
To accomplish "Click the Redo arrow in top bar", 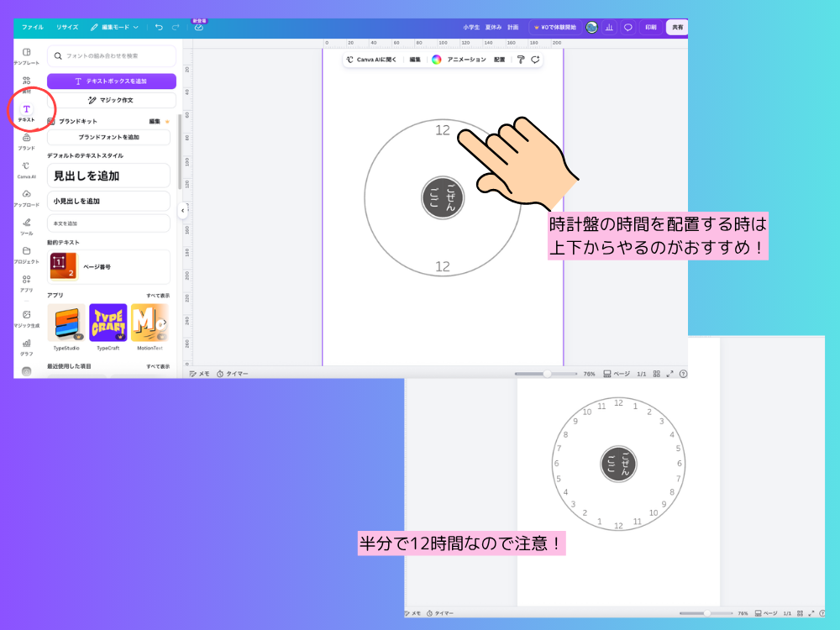I will 176,27.
